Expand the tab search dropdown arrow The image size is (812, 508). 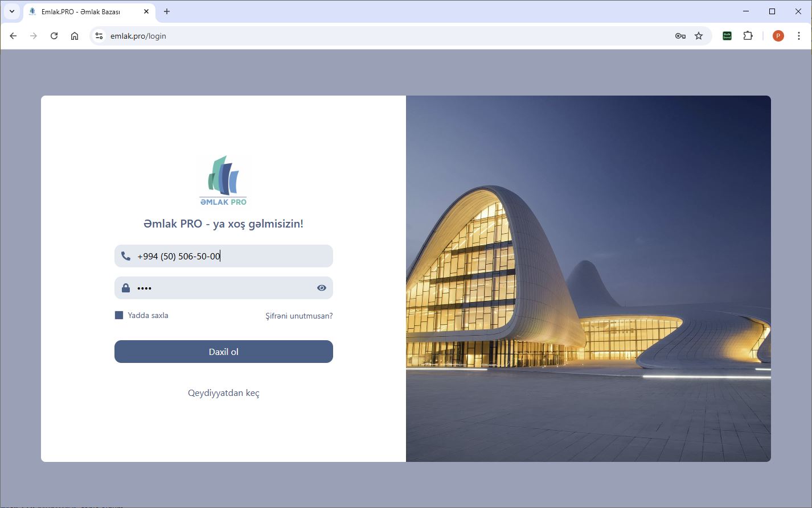(11, 11)
